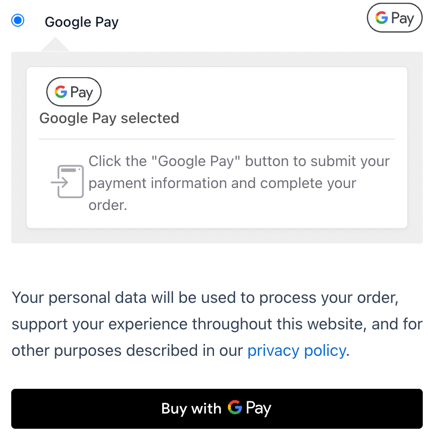Click the word "Pay" in the payment row badge
The width and height of the screenshot is (428, 433).
coord(403,18)
